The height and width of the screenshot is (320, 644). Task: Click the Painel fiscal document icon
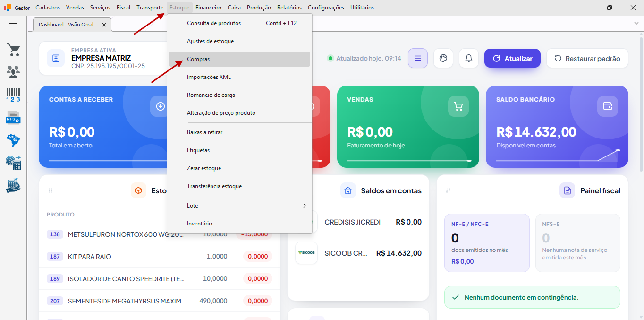click(x=567, y=190)
